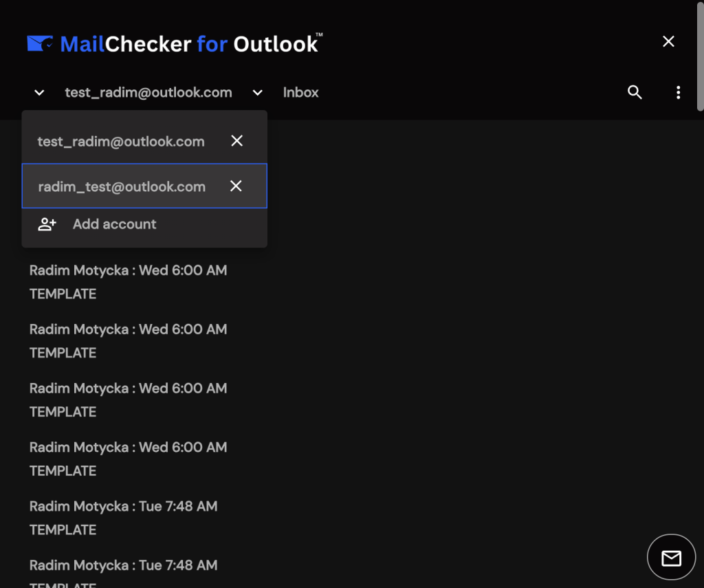Open the three-dot more options menu
704x588 pixels.
pyautogui.click(x=678, y=93)
